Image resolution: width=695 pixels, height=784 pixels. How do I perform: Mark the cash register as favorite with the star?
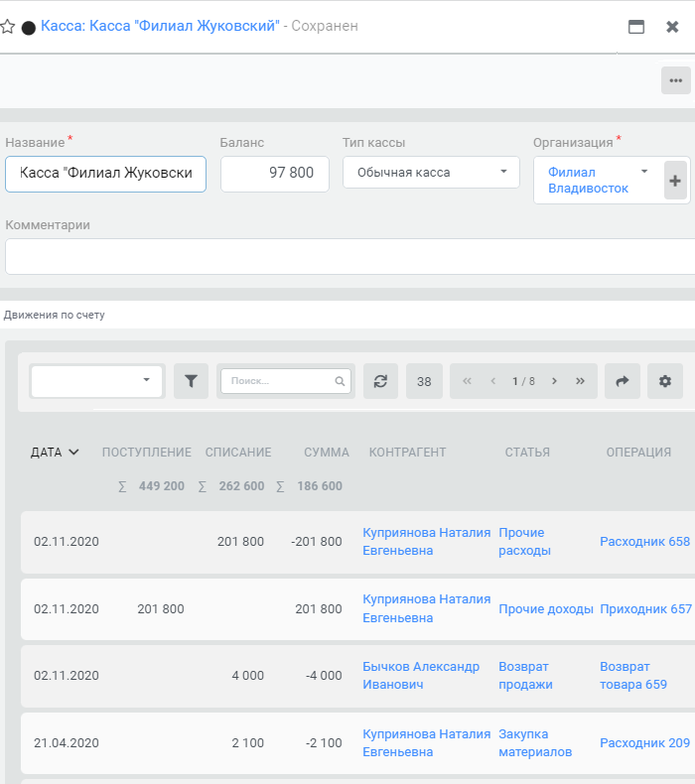tap(7, 27)
